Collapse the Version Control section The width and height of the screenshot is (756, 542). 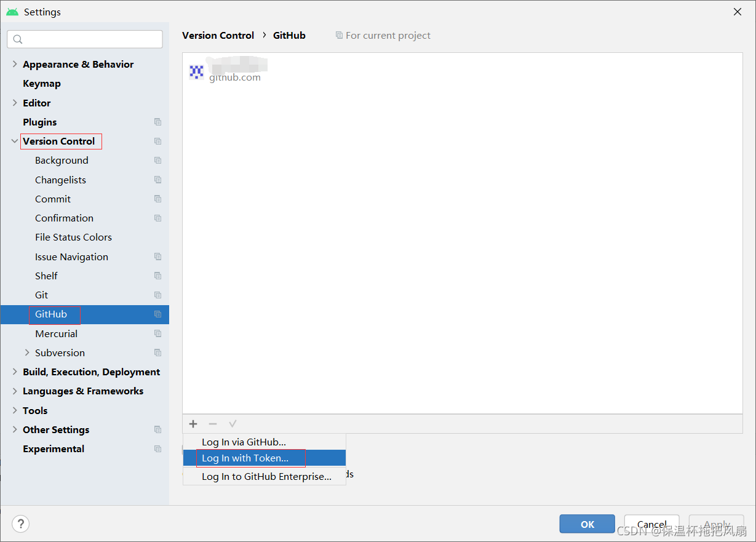(15, 141)
